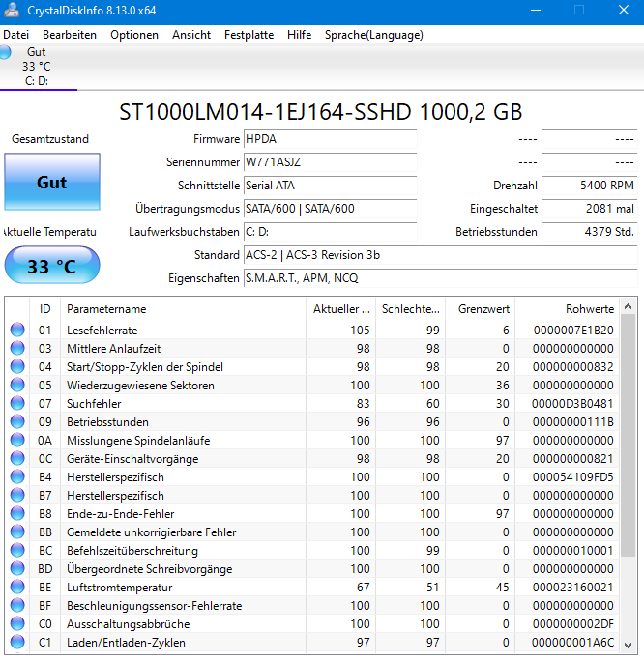Select the Lesefehlerrate parameter name
Image resolution: width=644 pixels, height=661 pixels.
pos(102,330)
